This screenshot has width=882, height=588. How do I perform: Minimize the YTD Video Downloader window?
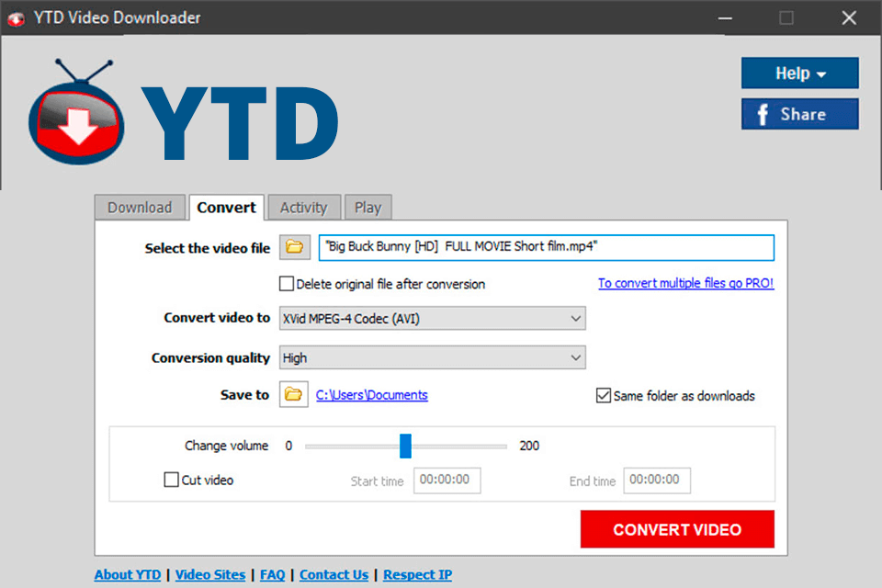click(x=725, y=18)
